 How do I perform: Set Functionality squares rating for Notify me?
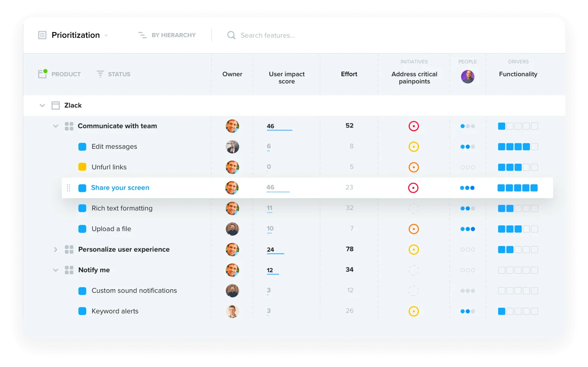(518, 270)
